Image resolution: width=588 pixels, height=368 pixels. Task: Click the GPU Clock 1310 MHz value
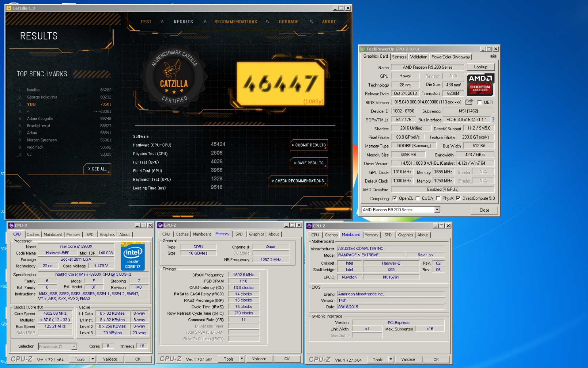click(402, 172)
